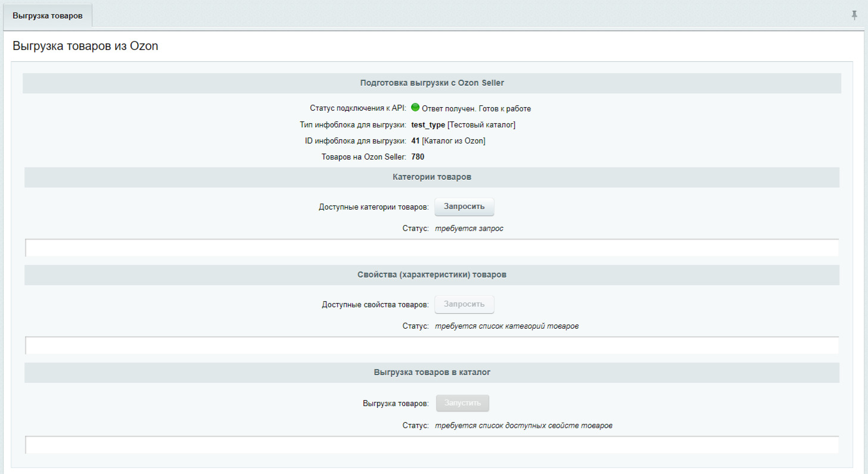Viewport: 868px width, 474px height.
Task: Click the label Доступные свойства товаров
Action: click(x=375, y=305)
